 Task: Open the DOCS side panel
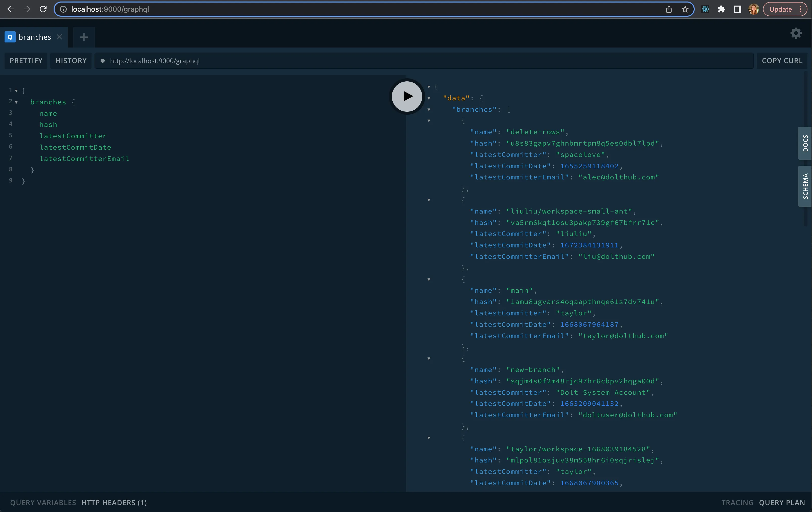tap(805, 143)
